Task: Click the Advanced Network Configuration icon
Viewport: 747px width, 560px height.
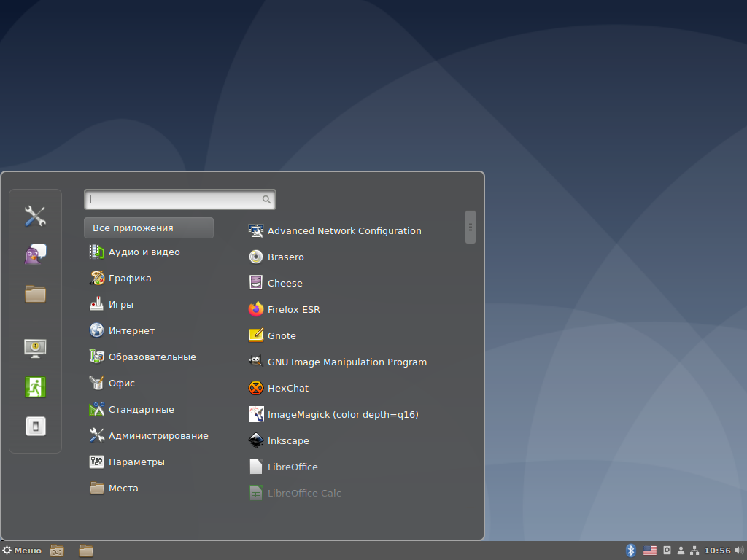Action: (256, 231)
